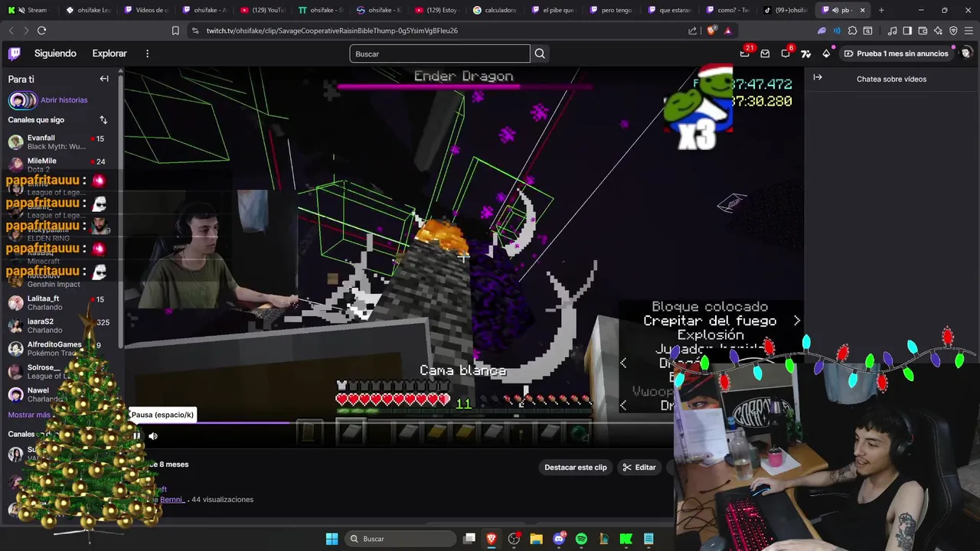Image resolution: width=980 pixels, height=551 pixels.
Task: Bookmark this page with the bookmark icon
Action: pyautogui.click(x=175, y=31)
